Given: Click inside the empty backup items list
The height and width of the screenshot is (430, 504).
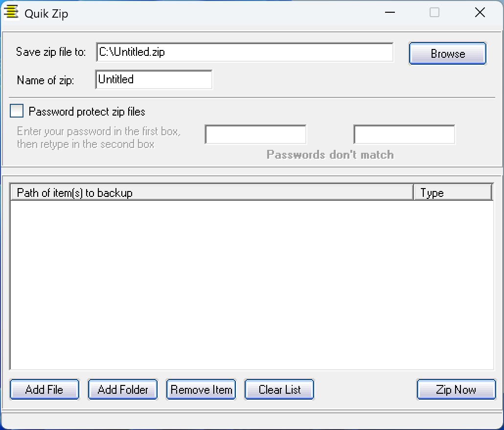Looking at the screenshot, I should (x=252, y=284).
